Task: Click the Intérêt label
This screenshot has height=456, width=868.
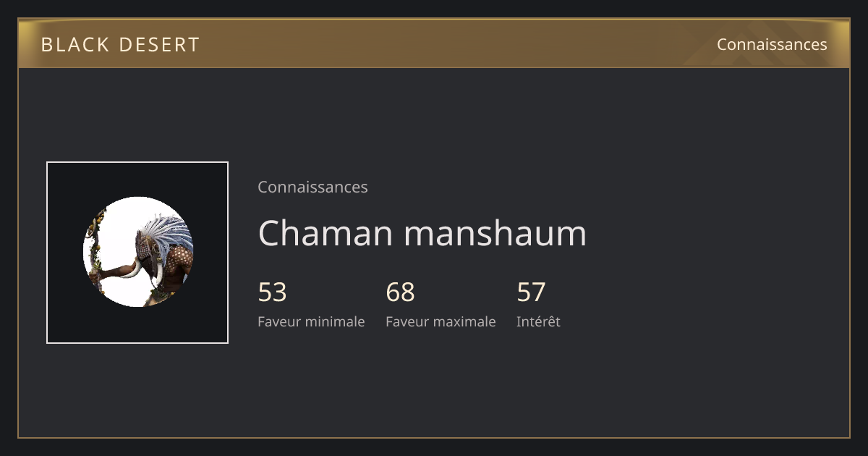Action: pos(538,321)
